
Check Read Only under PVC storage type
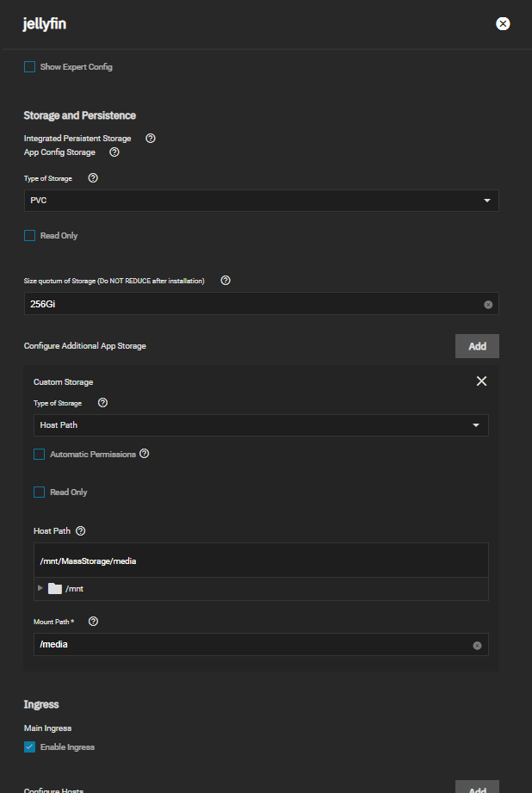[x=30, y=235]
